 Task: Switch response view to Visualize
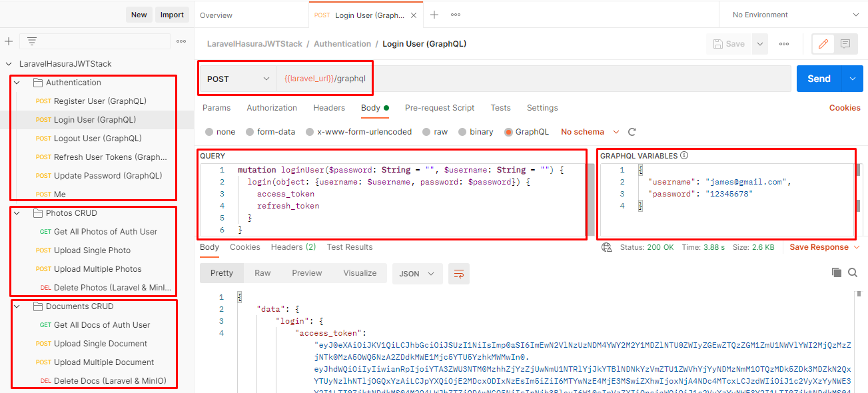(360, 273)
